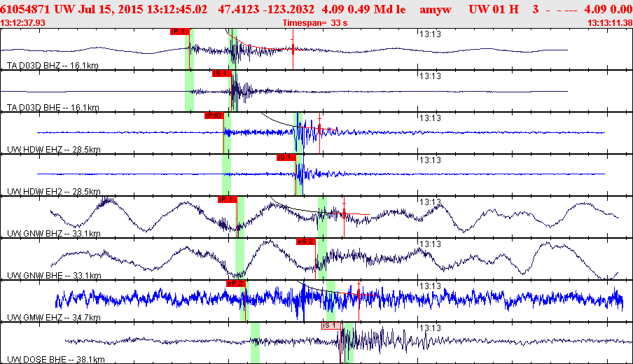The image size is (633, 364).
Task: Select the UW DOSE BHE channel label
Action: pos(56,359)
